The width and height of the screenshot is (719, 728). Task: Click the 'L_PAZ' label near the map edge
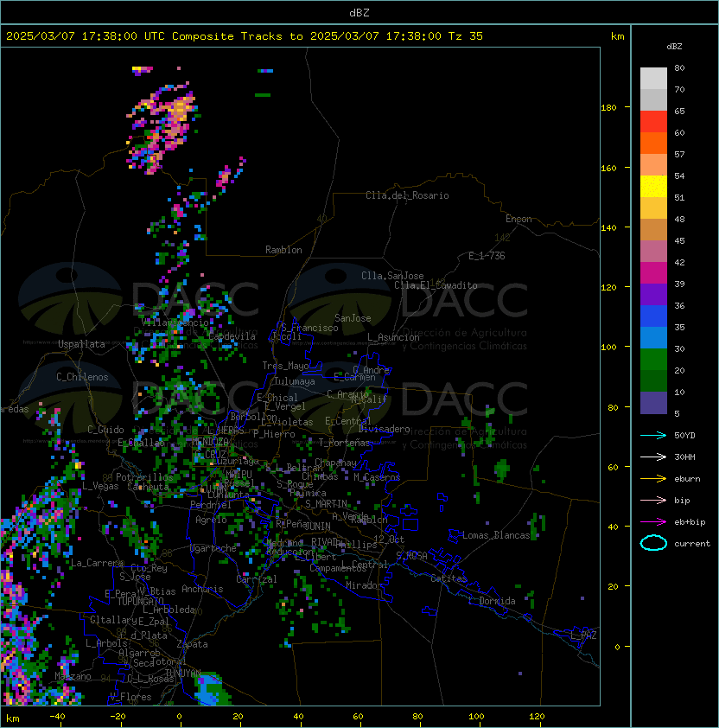coord(583,635)
